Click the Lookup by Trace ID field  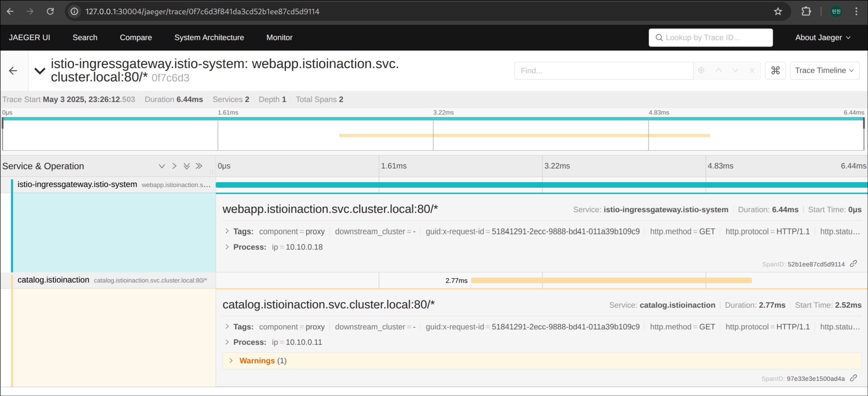[711, 37]
